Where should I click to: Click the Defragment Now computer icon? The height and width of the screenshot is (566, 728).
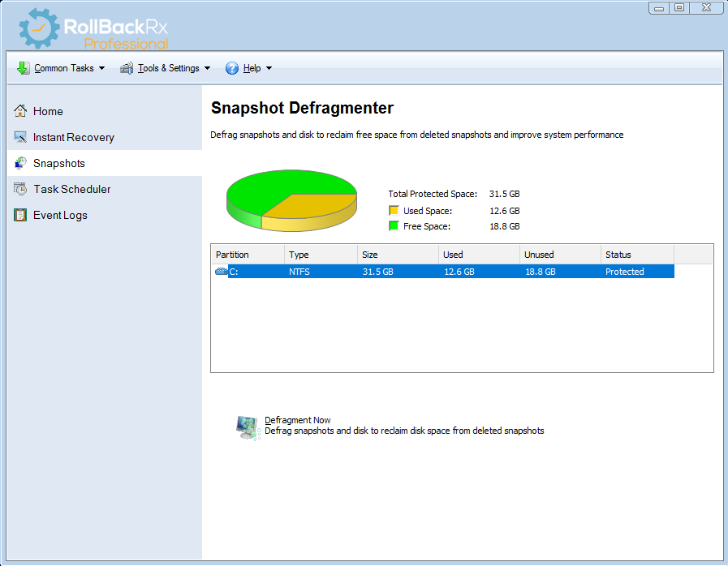(248, 427)
